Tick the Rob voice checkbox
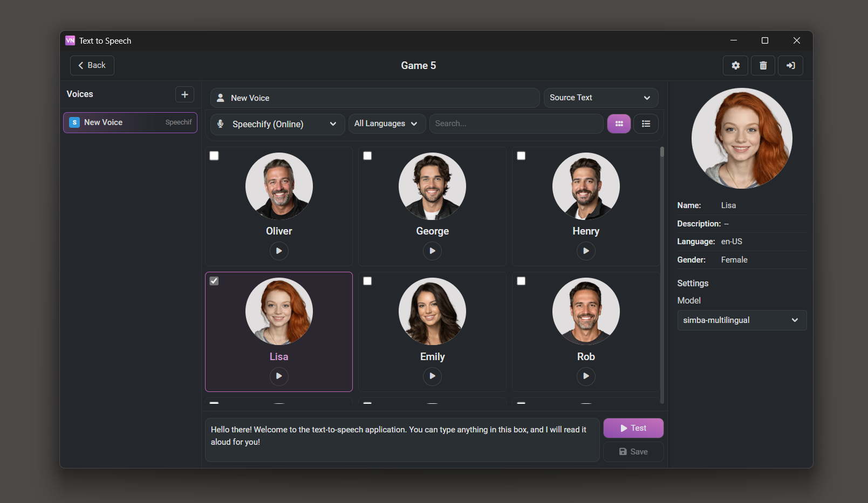 pos(521,281)
